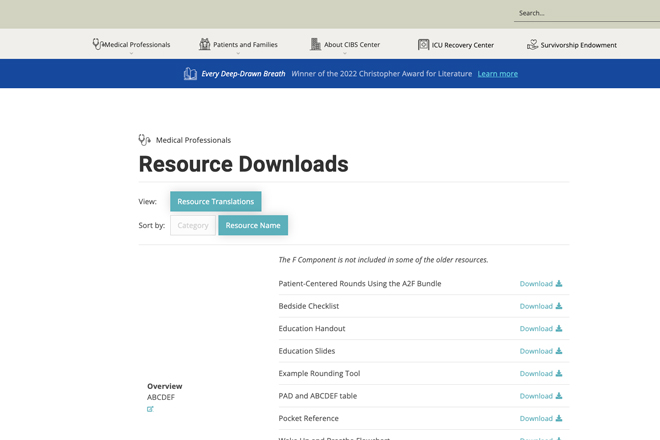
Task: Click the stethoscope icon beside Medical Professionals nav
Action: click(x=97, y=44)
